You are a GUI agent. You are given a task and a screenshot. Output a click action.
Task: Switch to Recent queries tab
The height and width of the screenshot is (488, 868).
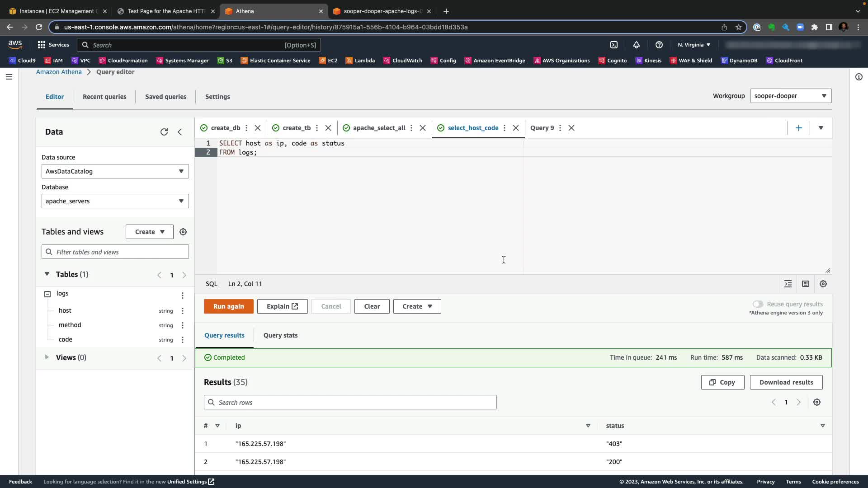point(104,97)
